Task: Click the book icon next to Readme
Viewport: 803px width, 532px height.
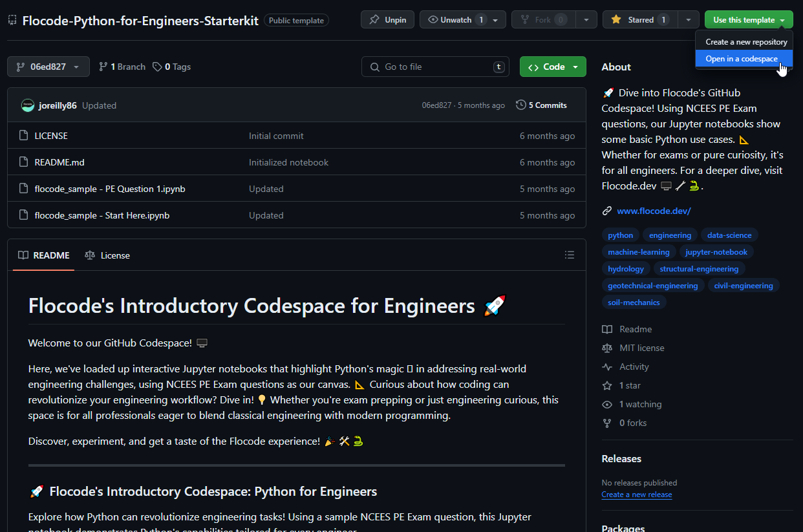Action: pos(607,329)
